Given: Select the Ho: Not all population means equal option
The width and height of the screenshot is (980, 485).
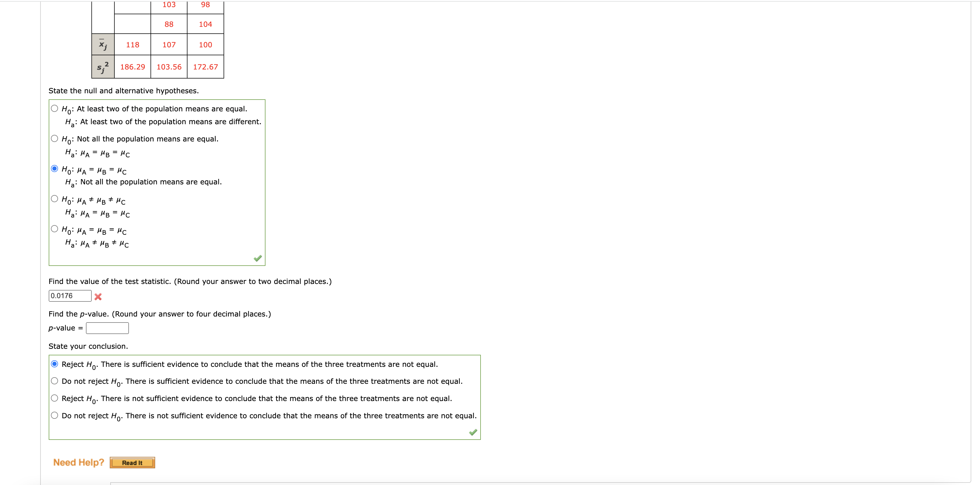Looking at the screenshot, I should tap(54, 138).
